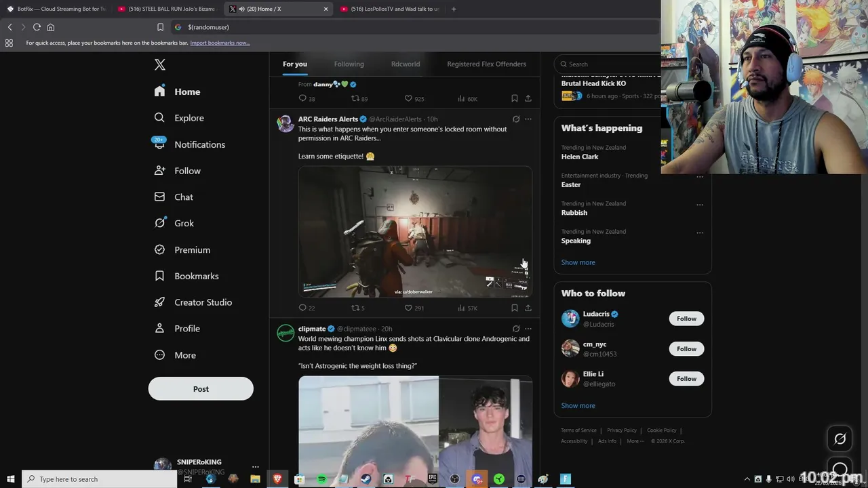
Task: Open the Terms of Service link
Action: (x=578, y=430)
